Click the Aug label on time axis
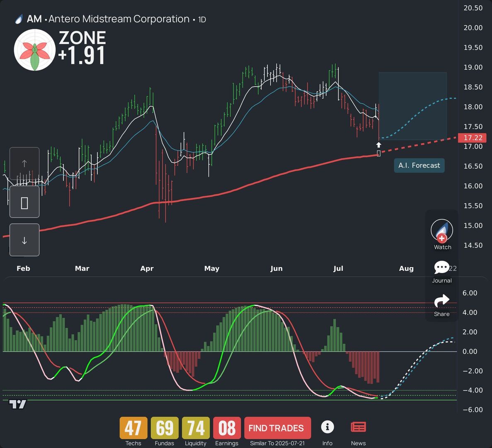Image resolution: width=492 pixels, height=448 pixels. tap(406, 269)
